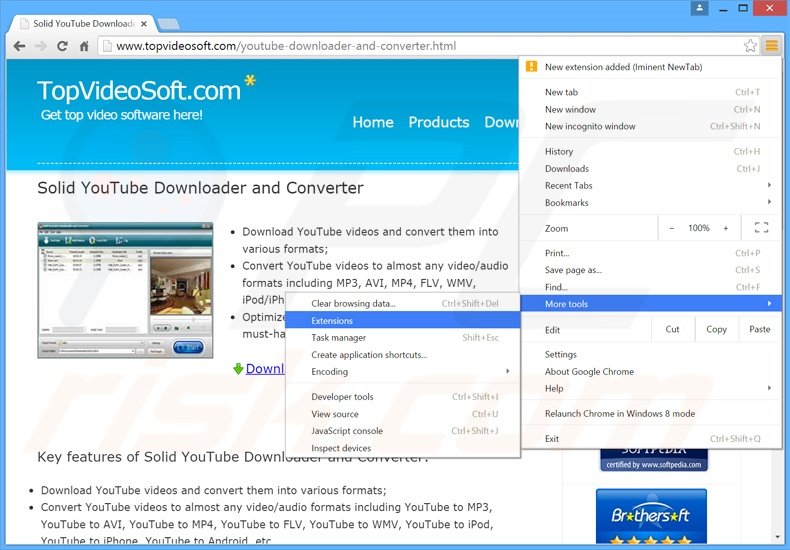The image size is (790, 550).
Task: Click the browser forward arrow
Action: coord(41,46)
